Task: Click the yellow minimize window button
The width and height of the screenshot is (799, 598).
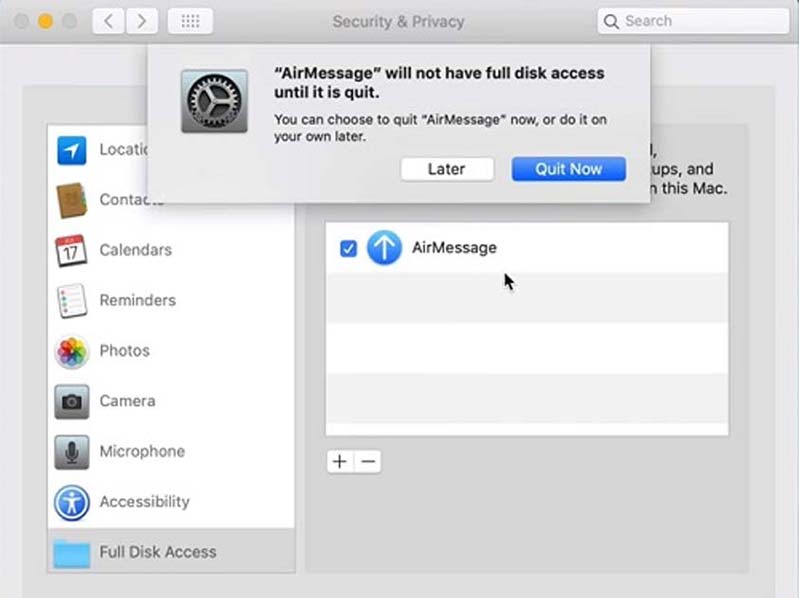Action: (x=45, y=21)
